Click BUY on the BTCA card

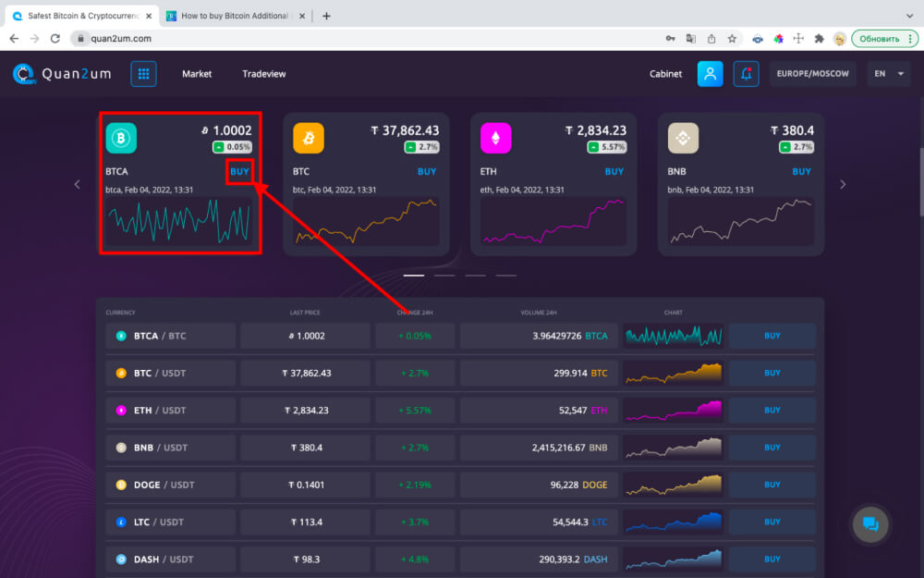(239, 171)
